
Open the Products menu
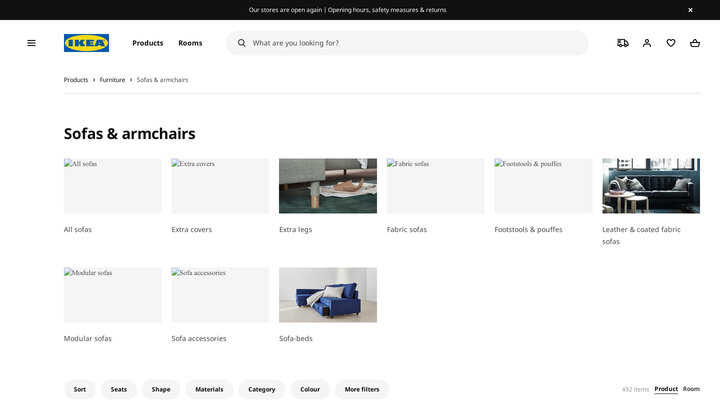pyautogui.click(x=148, y=43)
